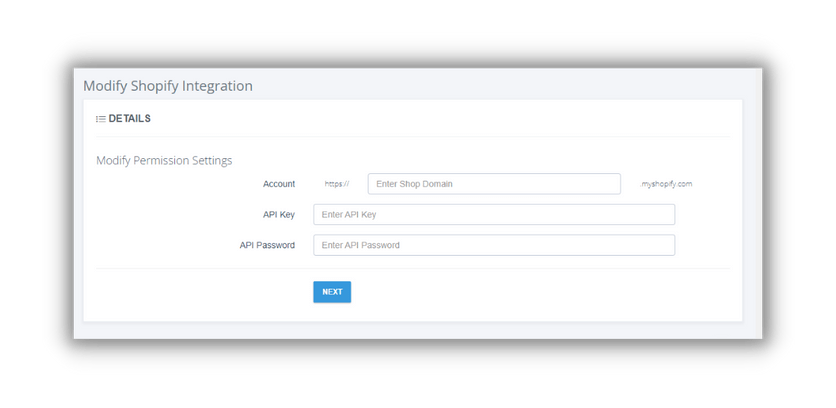Click the right end of API Password field
Viewport: 836px width, 408px height.
665,245
